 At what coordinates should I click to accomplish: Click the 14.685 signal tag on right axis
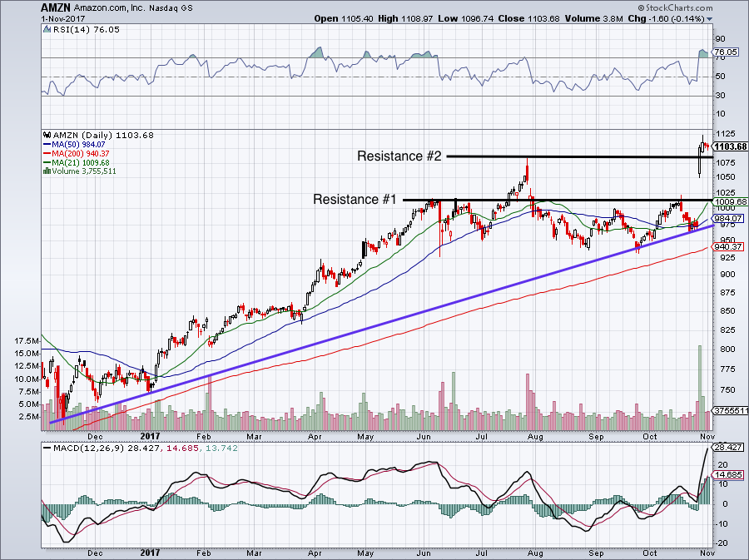pos(728,474)
